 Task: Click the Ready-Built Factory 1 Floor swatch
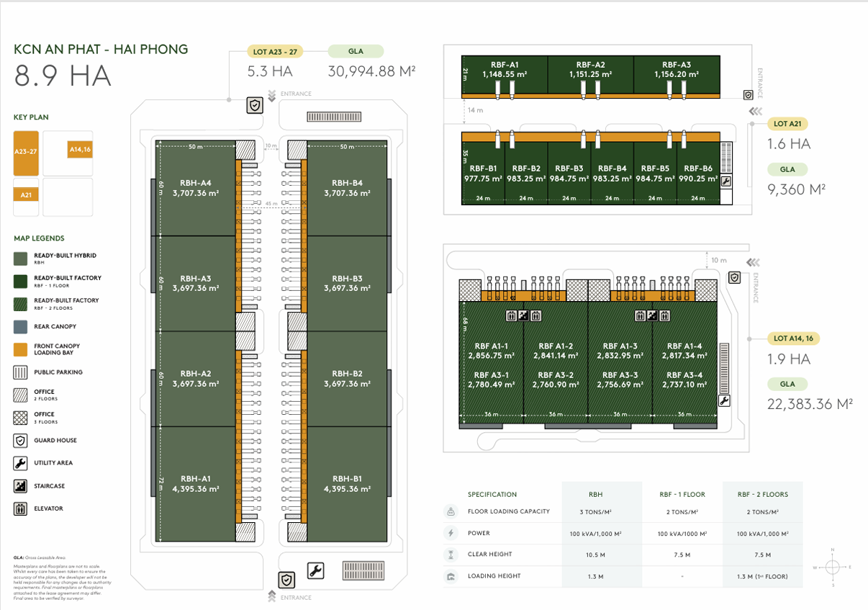pyautogui.click(x=20, y=281)
